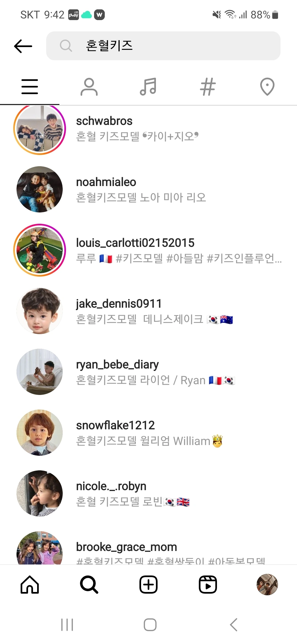Go to Instagram Home feed icon
Screen dimensions: 297x644
click(x=30, y=585)
